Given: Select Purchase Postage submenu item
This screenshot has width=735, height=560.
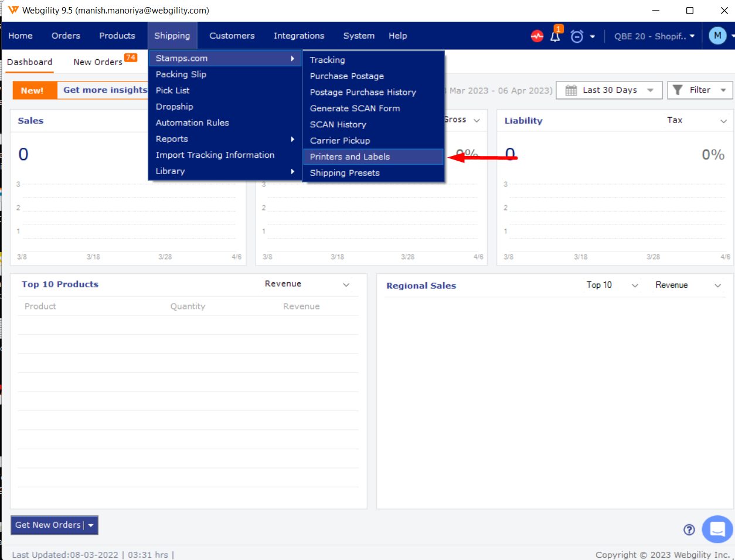Looking at the screenshot, I should [x=373, y=76].
